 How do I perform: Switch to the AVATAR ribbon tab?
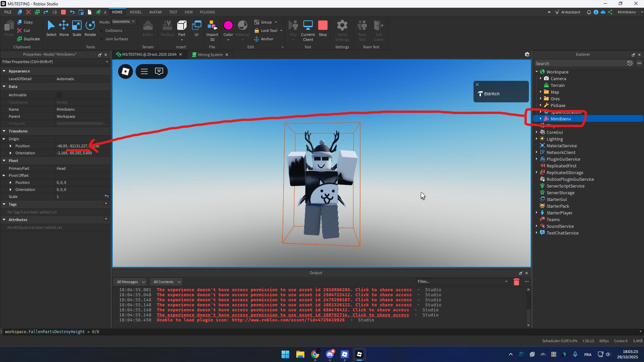coord(155,12)
